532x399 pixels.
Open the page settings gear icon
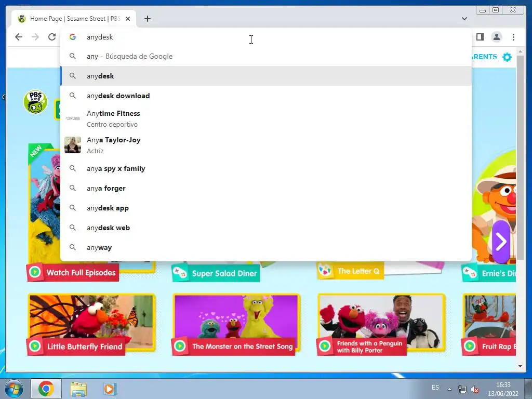click(x=507, y=57)
